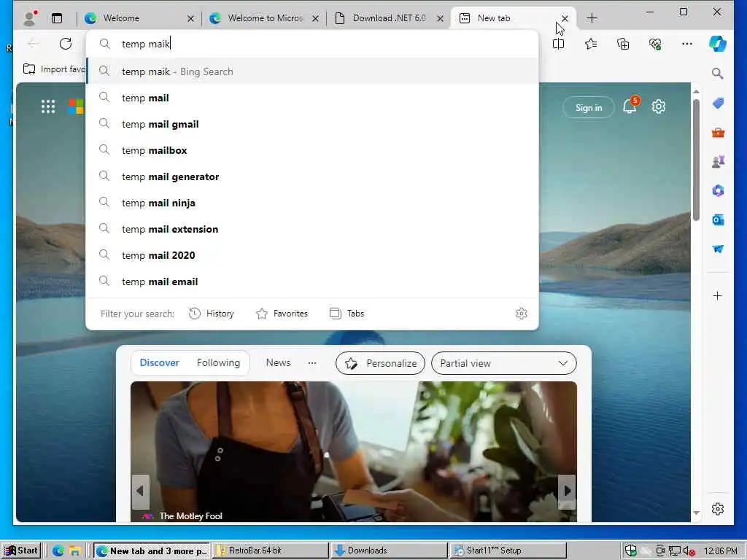Open the sidebar Microsoft 365 icon
The width and height of the screenshot is (747, 560).
[718, 190]
